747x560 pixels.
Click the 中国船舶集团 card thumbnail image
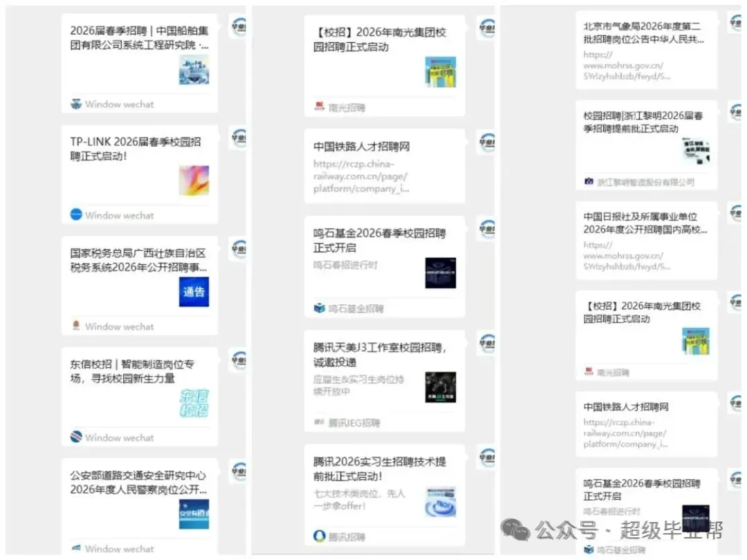(x=194, y=70)
